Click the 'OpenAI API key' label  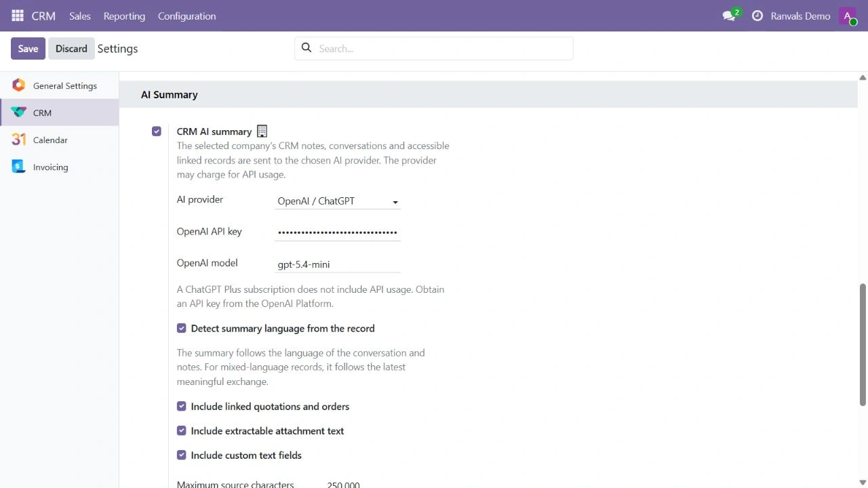click(x=209, y=231)
